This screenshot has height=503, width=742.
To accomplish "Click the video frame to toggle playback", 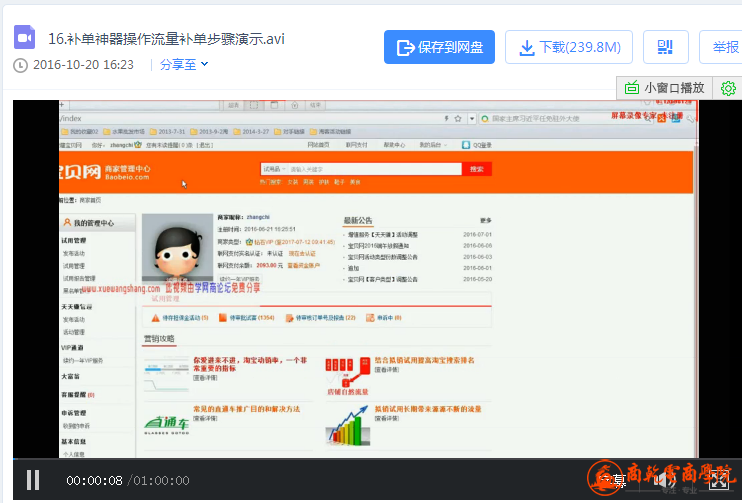I will pos(379,279).
